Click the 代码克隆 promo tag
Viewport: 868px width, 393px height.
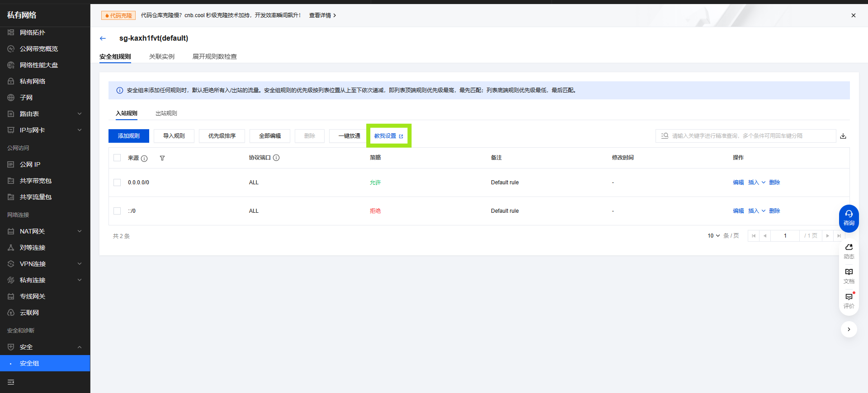tap(118, 15)
